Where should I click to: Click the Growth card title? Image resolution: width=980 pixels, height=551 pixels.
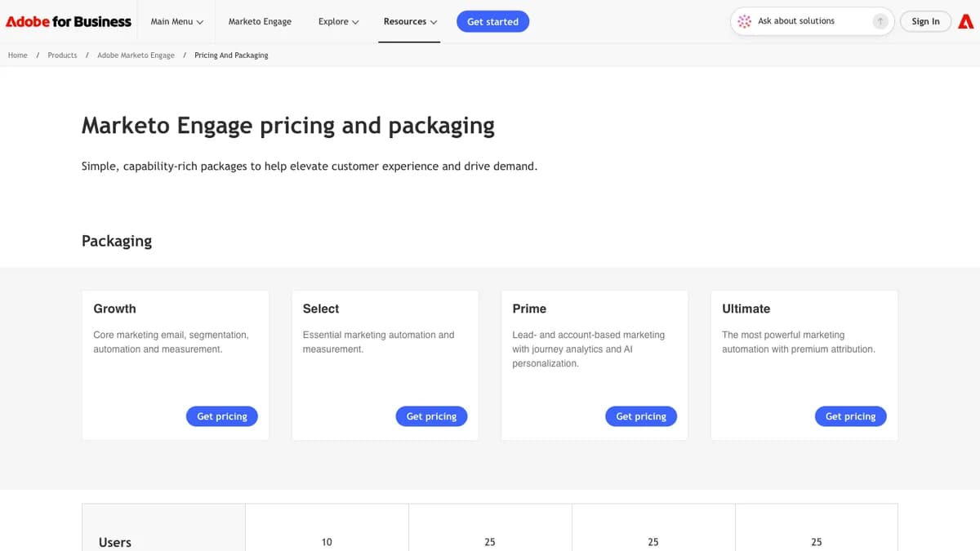[114, 309]
